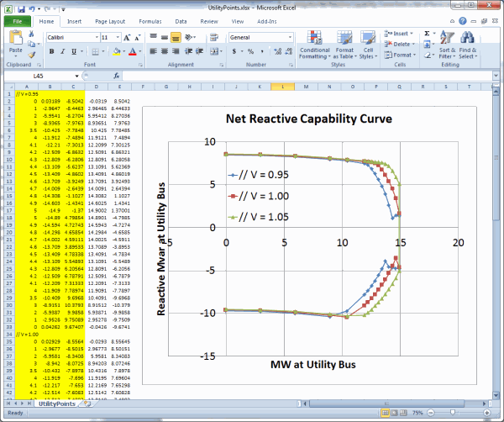Click the Comma Style icon
Screen dimensions: 504x422
point(262,51)
